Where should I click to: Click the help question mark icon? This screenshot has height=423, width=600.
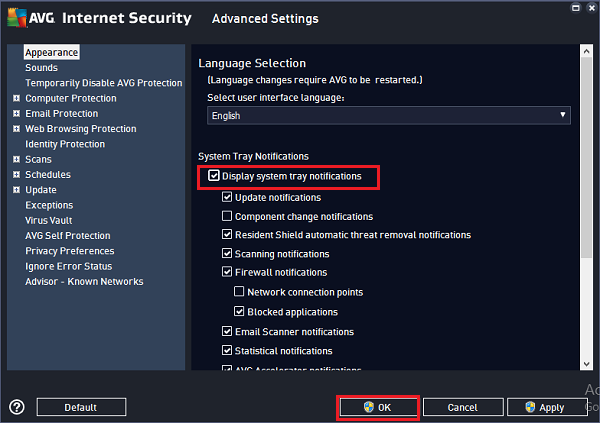click(17, 407)
